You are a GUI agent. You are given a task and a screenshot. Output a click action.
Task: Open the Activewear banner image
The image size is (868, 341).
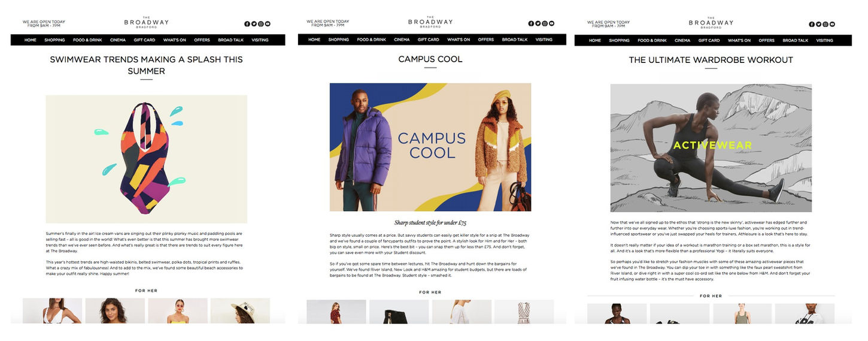pos(711,148)
